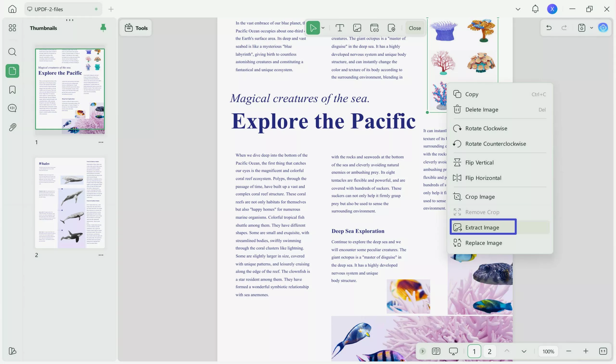
Task: Open the attachments paperclip panel
Action: [12, 127]
